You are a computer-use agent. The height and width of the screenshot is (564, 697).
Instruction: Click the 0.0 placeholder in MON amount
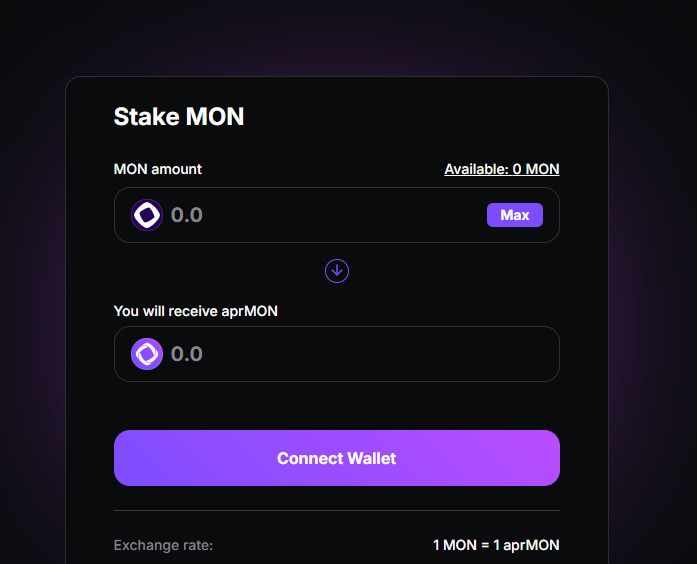point(187,215)
